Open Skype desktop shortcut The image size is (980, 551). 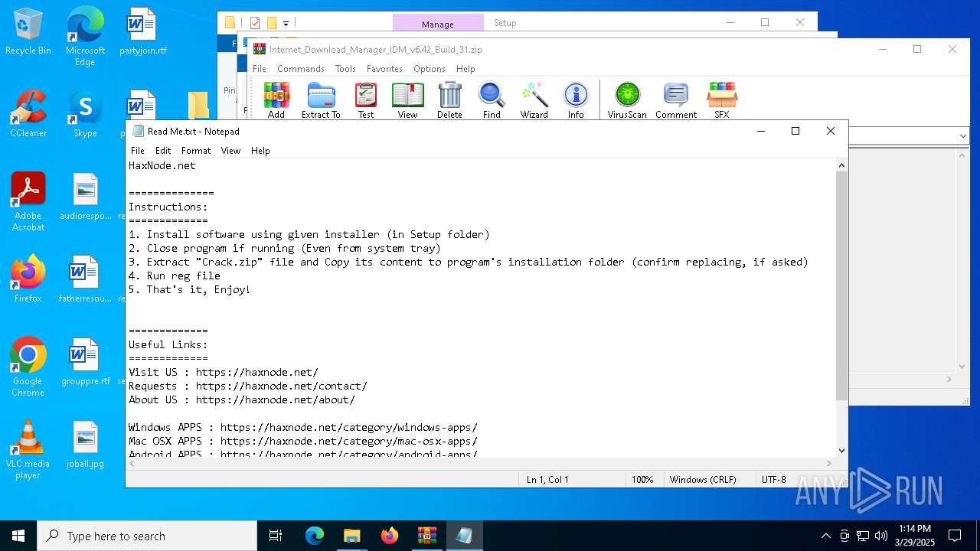(x=85, y=115)
